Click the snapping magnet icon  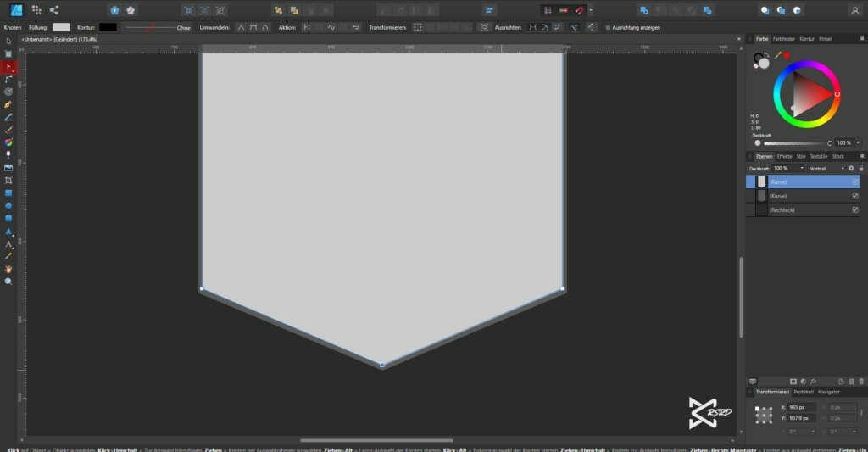click(x=580, y=10)
